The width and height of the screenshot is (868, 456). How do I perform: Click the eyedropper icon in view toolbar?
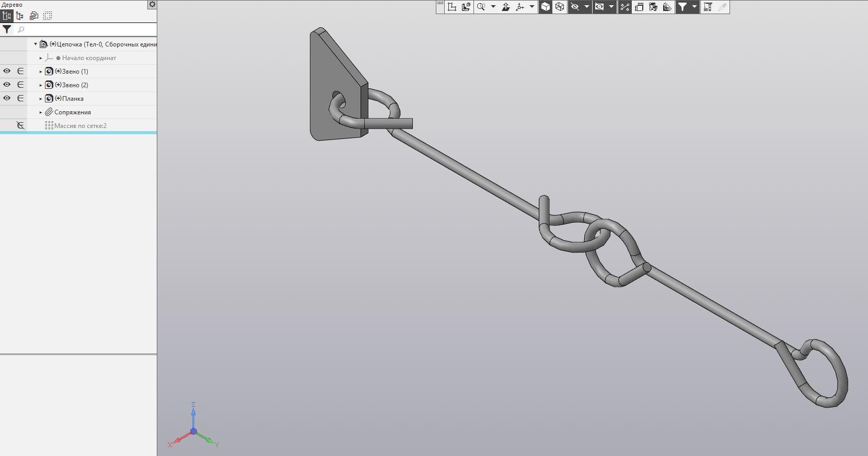[x=722, y=7]
